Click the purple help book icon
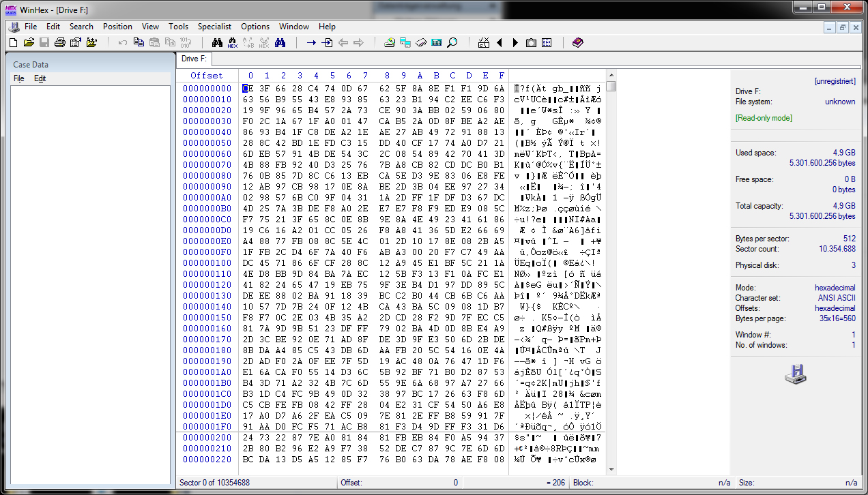This screenshot has height=495, width=868. point(578,43)
